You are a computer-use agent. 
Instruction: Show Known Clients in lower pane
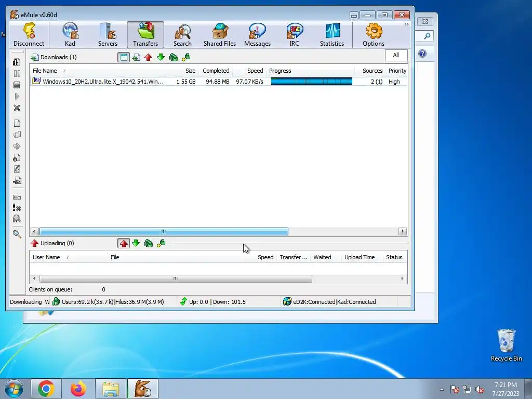[161, 243]
